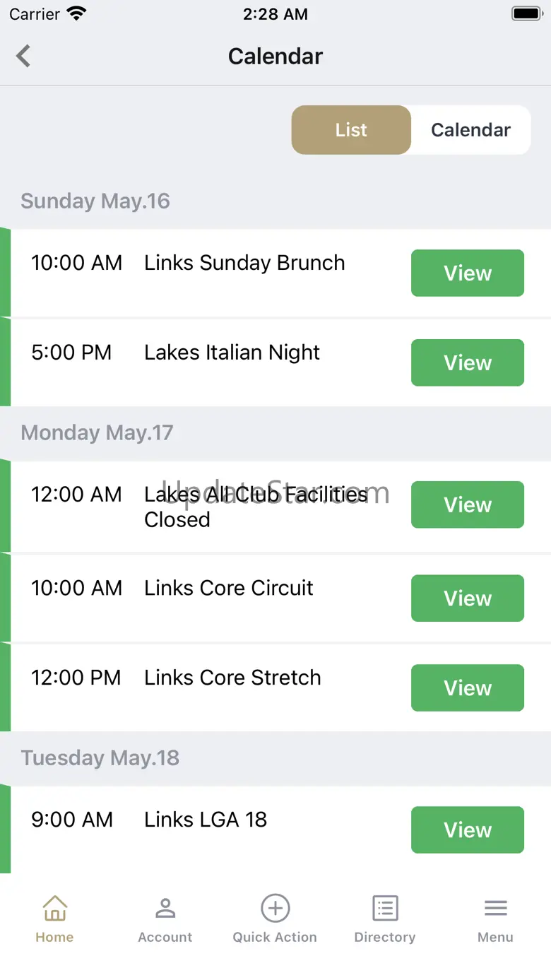Tap the Links Core Stretch entry text
Image resolution: width=551 pixels, height=980 pixels.
point(232,678)
